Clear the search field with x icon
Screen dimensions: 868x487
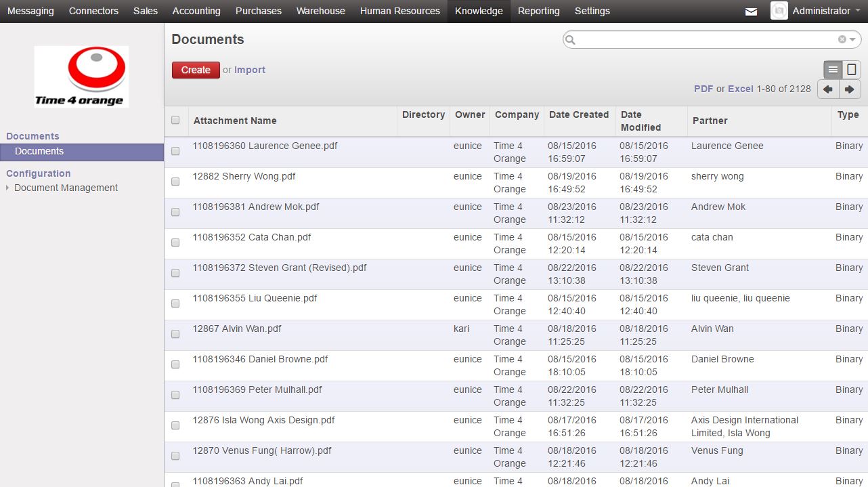(x=842, y=39)
